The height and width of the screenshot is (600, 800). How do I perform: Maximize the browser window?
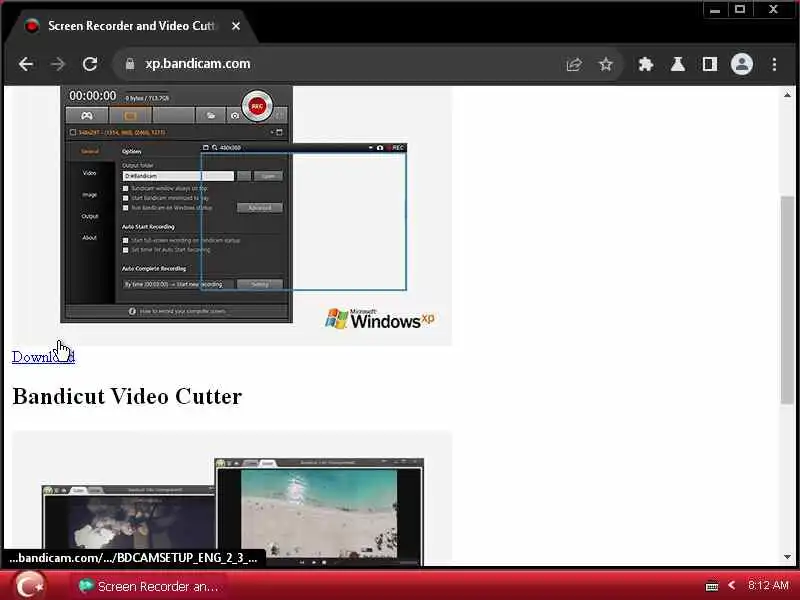click(740, 10)
